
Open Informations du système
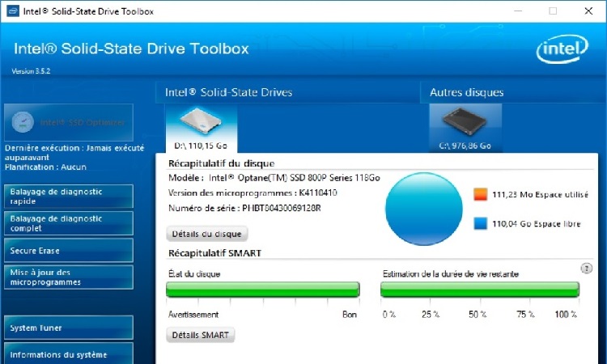(x=69, y=353)
